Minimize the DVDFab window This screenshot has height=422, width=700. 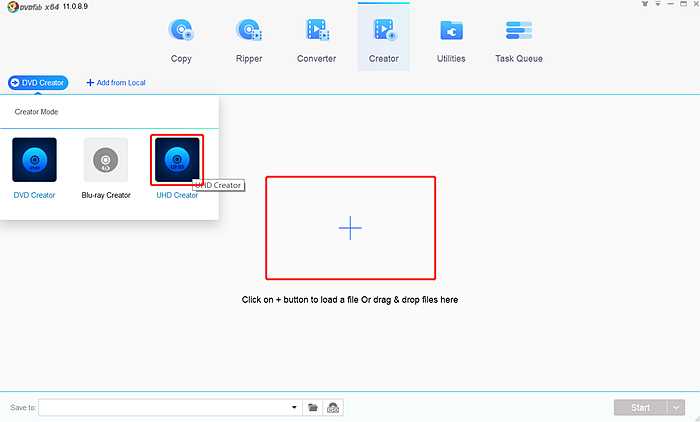click(671, 4)
